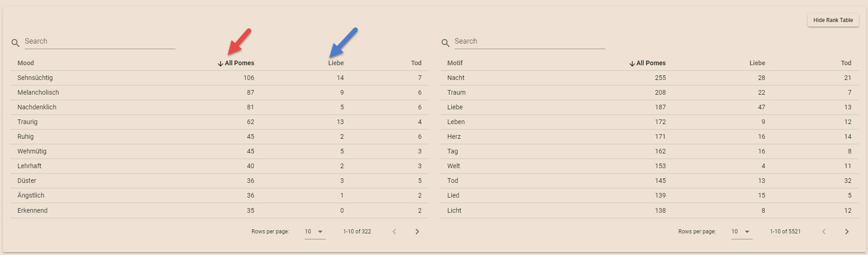Click the Motif table search magnifier icon
Viewport: 868px width, 255px height.
pos(445,43)
